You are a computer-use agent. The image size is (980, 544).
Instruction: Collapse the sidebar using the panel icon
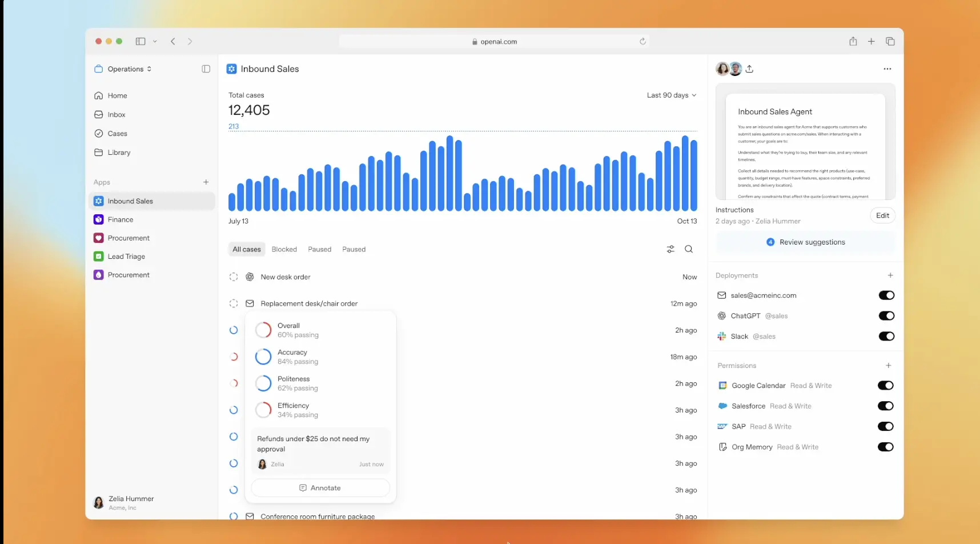coord(206,69)
